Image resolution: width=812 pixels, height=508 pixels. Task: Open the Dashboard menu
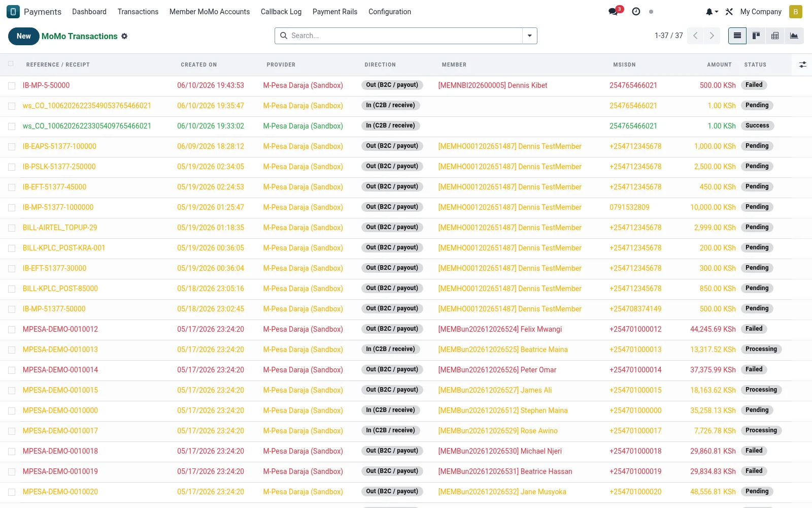coord(89,12)
